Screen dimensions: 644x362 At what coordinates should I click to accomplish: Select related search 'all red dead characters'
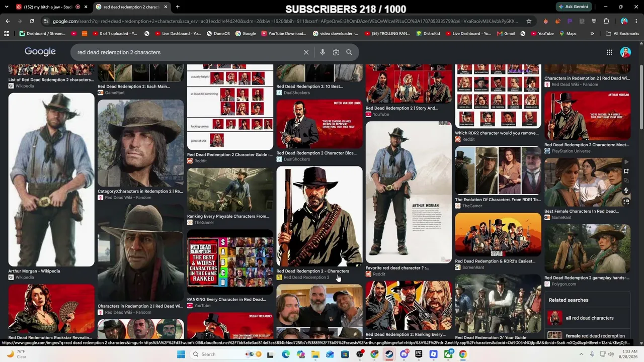(x=587, y=318)
